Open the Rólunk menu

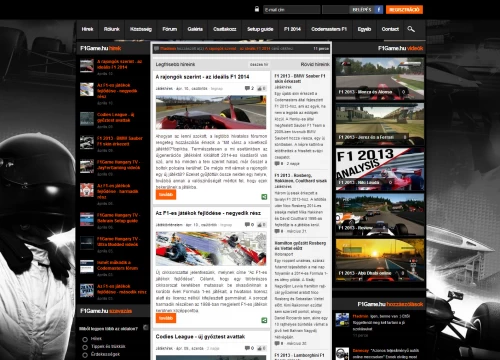[x=111, y=29]
